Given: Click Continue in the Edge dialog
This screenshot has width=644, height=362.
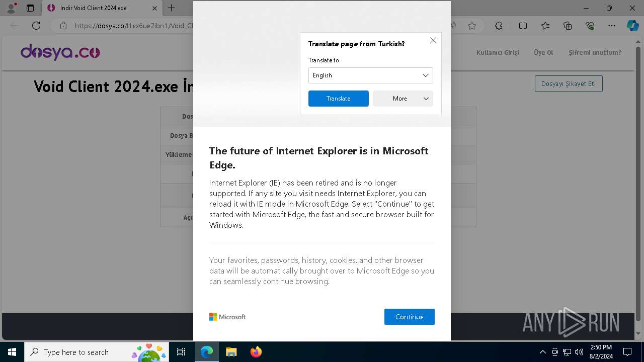Looking at the screenshot, I should [409, 317].
